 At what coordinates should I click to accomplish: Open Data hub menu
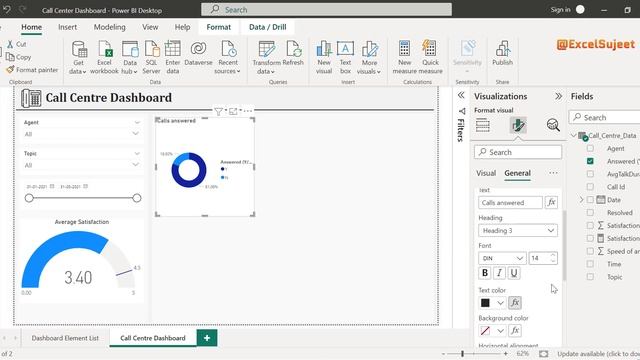pyautogui.click(x=130, y=58)
